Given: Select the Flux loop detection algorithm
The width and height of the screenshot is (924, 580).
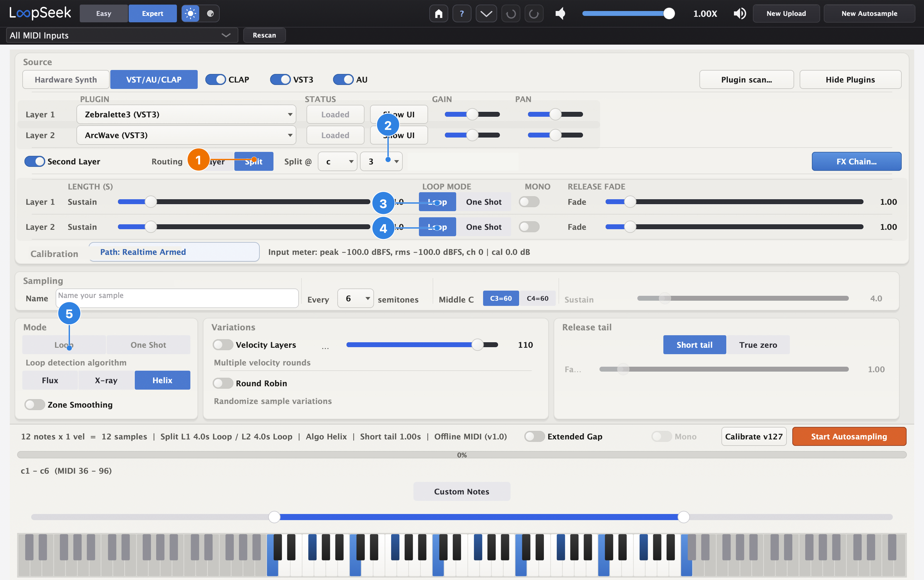Looking at the screenshot, I should click(50, 380).
